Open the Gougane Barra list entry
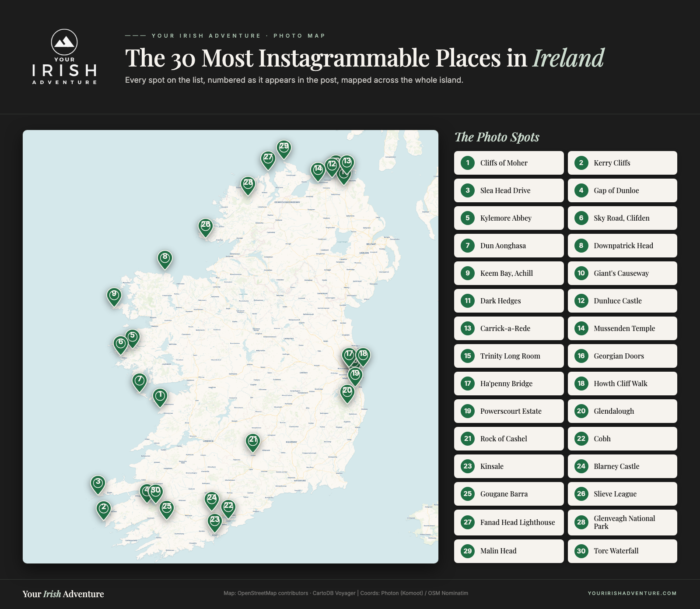Viewport: 700px width, 609px height. coord(509,494)
